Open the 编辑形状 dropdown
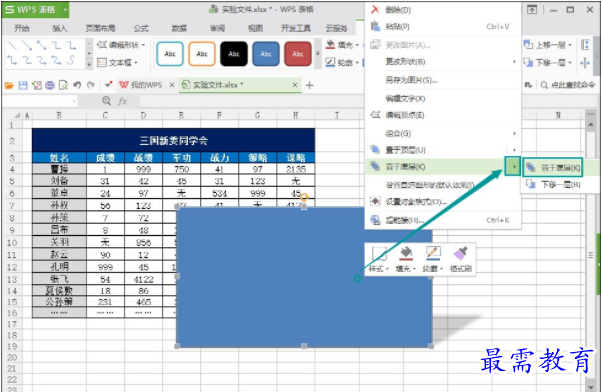The image size is (602, 392). (x=121, y=45)
